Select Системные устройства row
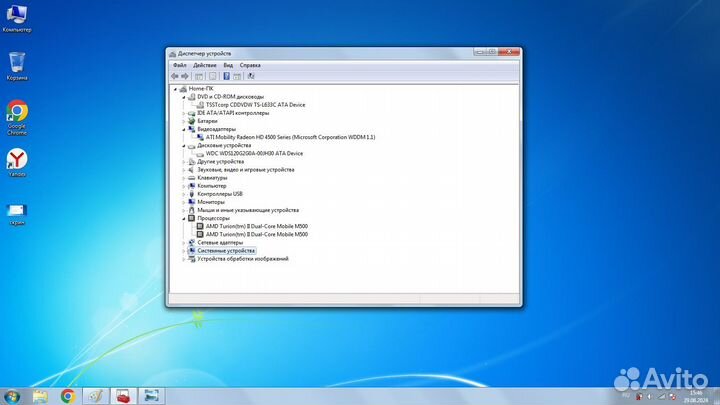Screen dimensions: 720x405 pos(226,251)
